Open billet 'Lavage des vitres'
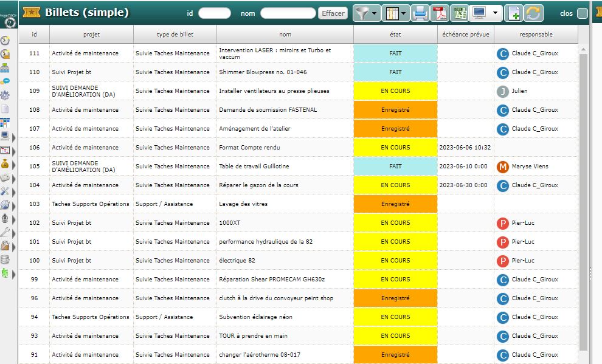This screenshot has height=364, width=602. pyautogui.click(x=243, y=204)
